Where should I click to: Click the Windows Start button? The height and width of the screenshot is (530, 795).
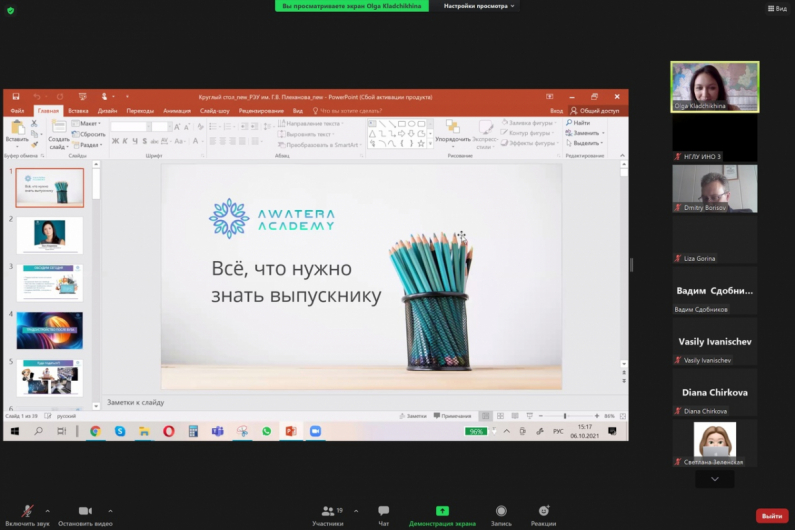[15, 431]
